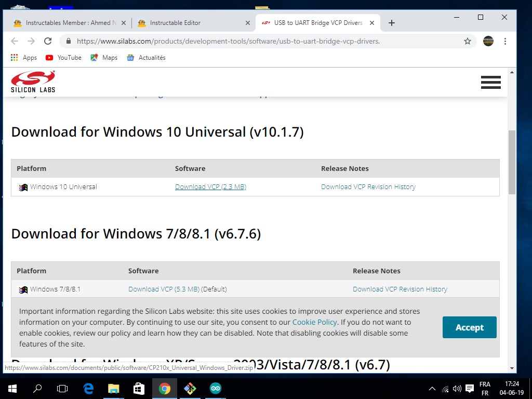The width and height of the screenshot is (532, 399).
Task: Open the volume speaker tray icon
Action: 457,389
